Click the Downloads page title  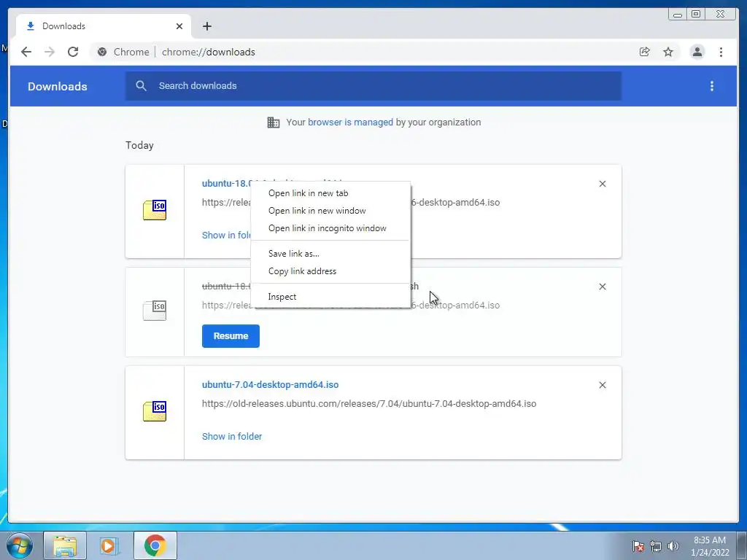(57, 86)
